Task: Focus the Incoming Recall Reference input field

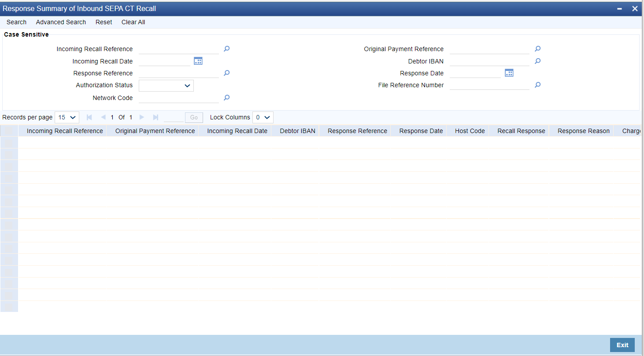Action: click(x=179, y=49)
